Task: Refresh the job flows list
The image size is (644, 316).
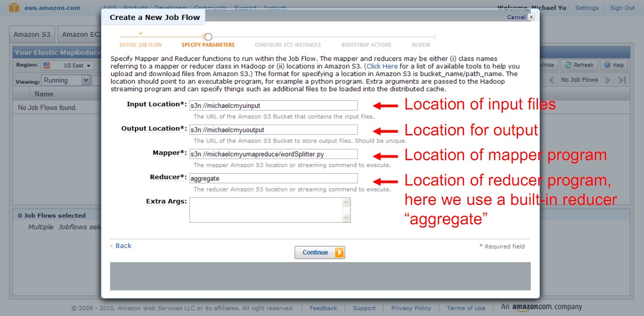Action: tap(579, 65)
